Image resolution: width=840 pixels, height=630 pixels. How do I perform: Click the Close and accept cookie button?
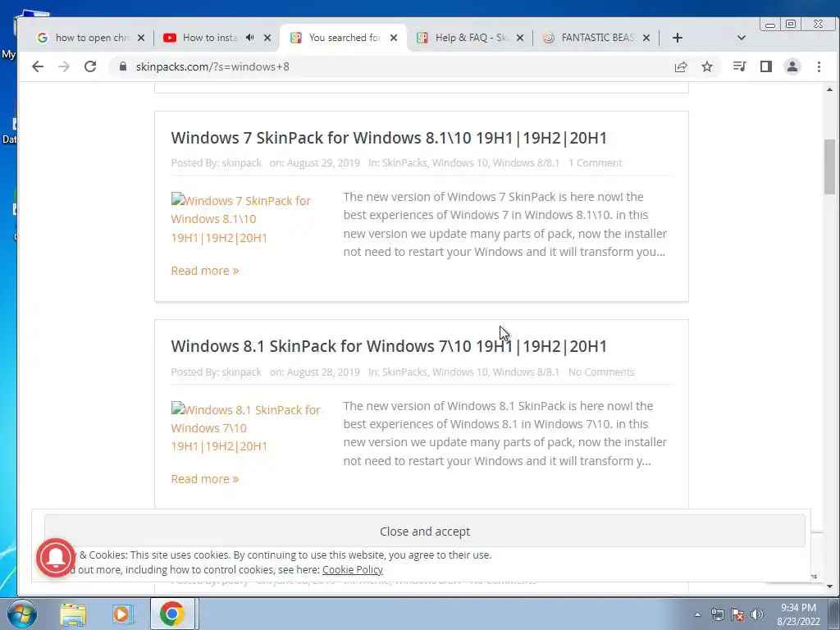pos(425,531)
